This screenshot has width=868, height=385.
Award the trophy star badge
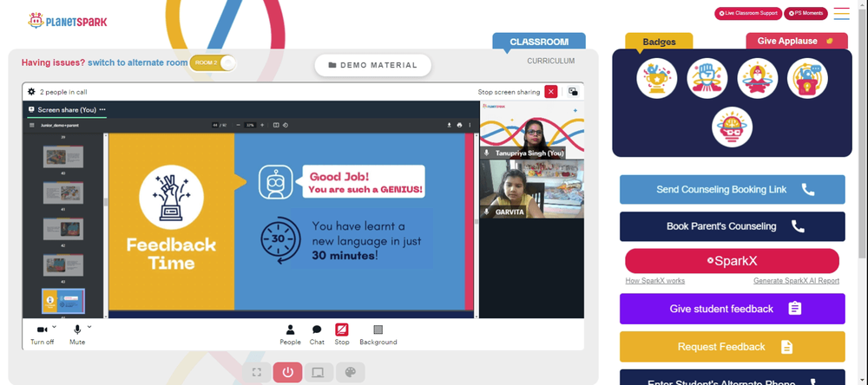pos(656,79)
